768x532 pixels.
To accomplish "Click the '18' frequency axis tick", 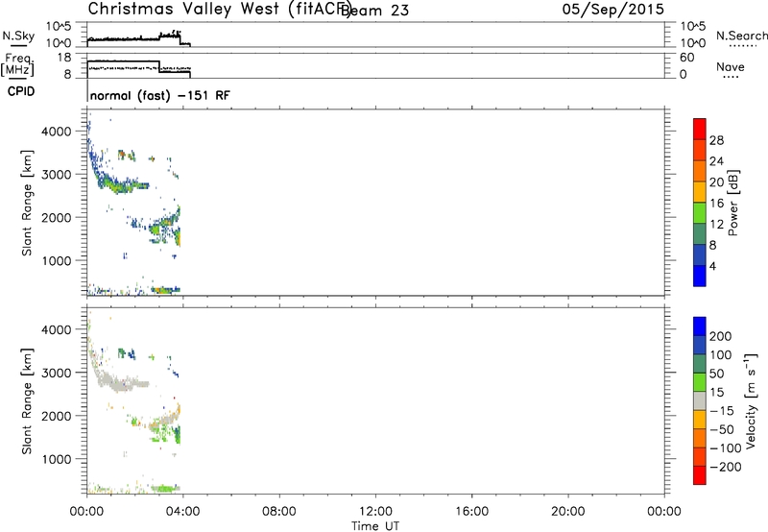I will 64,58.
